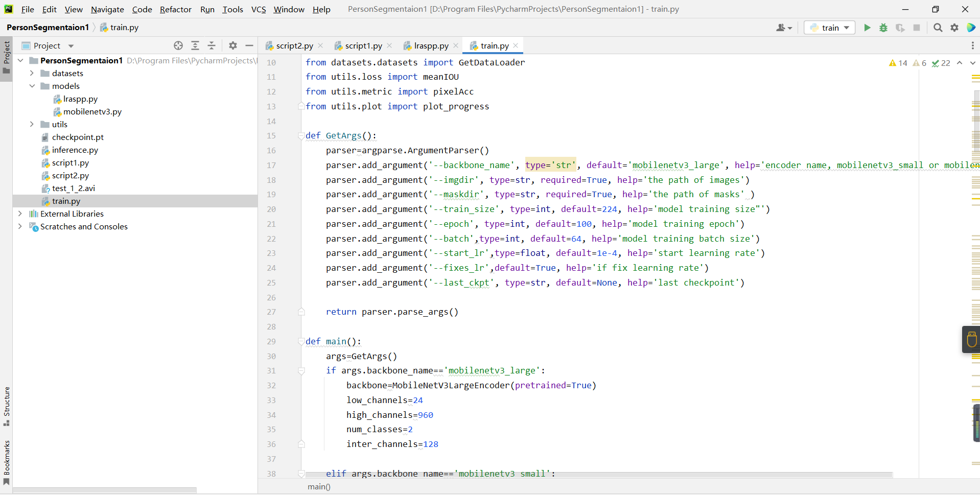Click the locate-in-project target icon
The width and height of the screenshot is (980, 495).
[x=178, y=45]
